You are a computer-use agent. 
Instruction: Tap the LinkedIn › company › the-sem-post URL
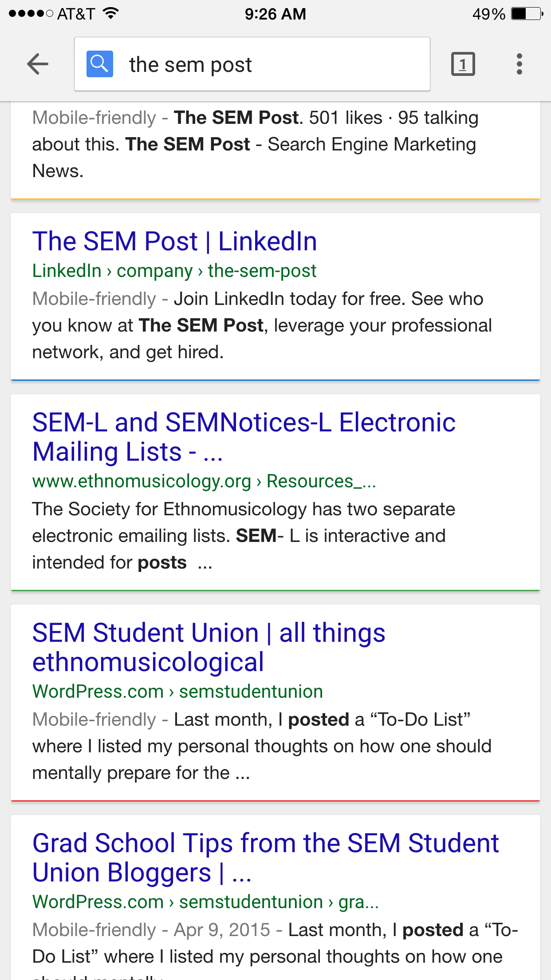174,271
